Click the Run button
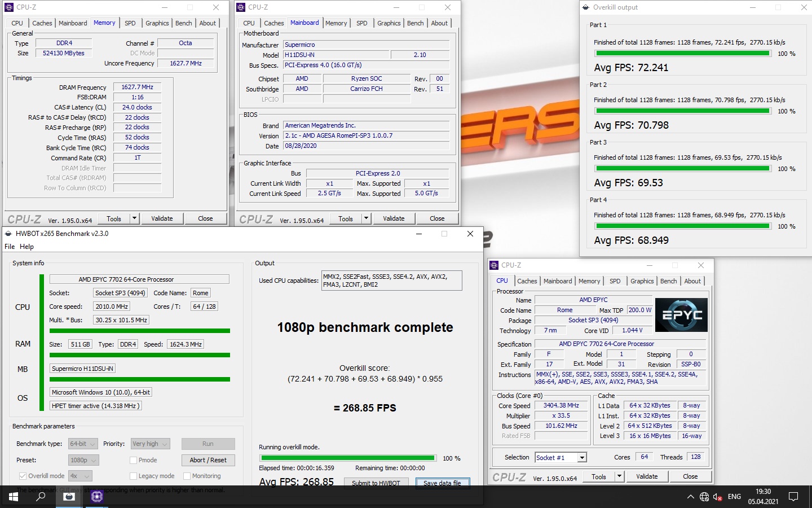This screenshot has height=508, width=812. tap(208, 444)
